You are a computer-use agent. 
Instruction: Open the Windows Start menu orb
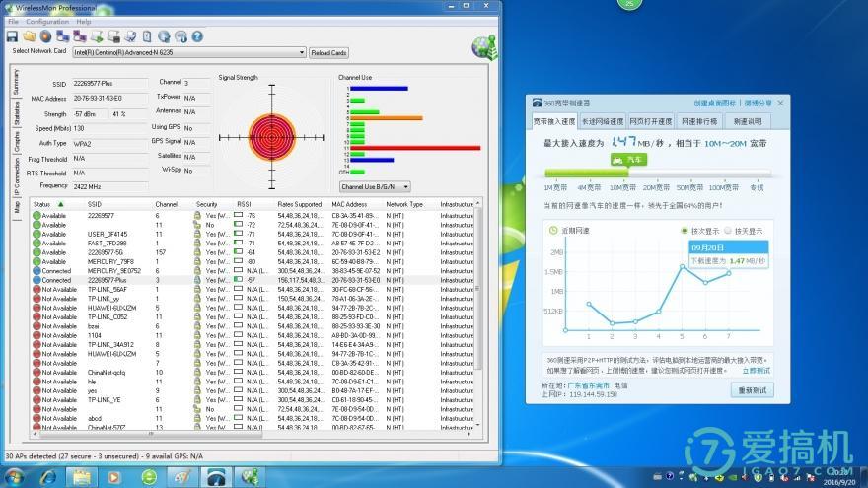point(14,477)
